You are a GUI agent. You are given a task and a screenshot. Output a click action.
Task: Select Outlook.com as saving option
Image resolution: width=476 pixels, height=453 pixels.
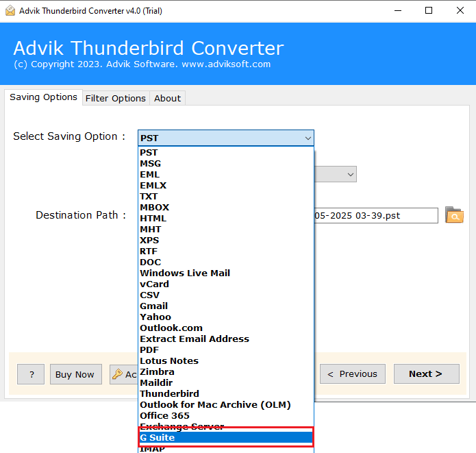pyautogui.click(x=226, y=328)
